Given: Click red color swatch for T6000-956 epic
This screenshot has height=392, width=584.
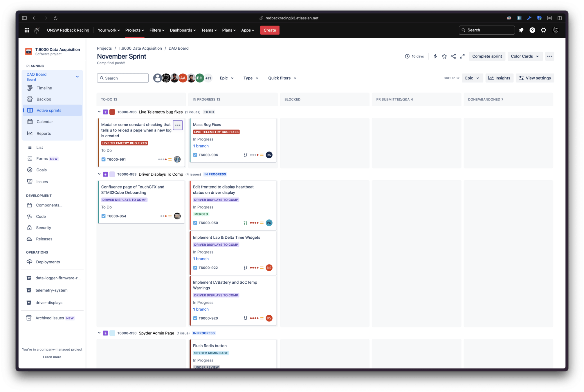Looking at the screenshot, I should coord(112,112).
